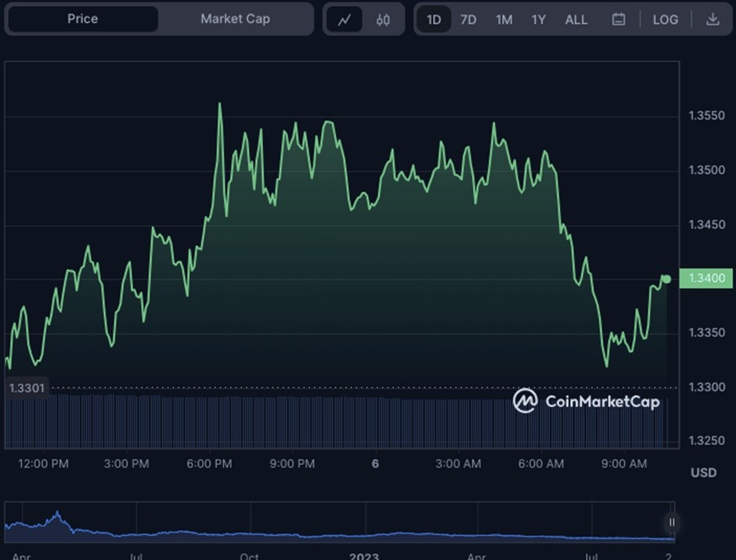Choose the ALL time range

click(576, 20)
